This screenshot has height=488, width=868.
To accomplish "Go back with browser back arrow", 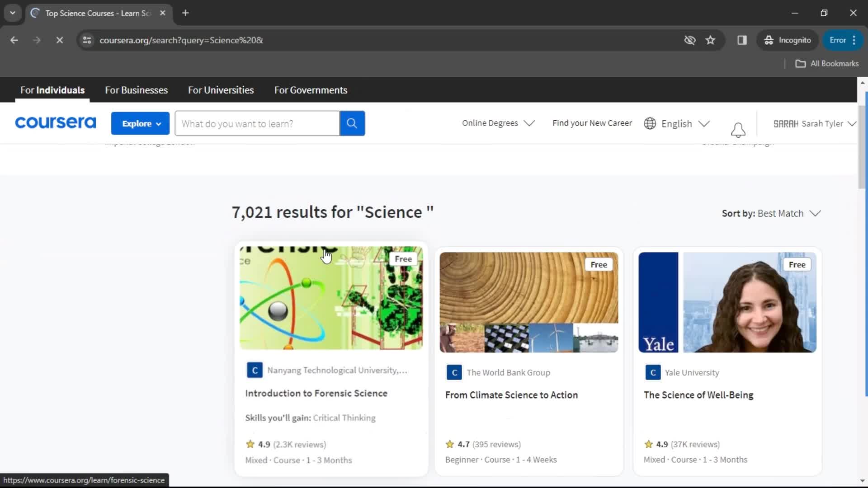I will point(14,40).
